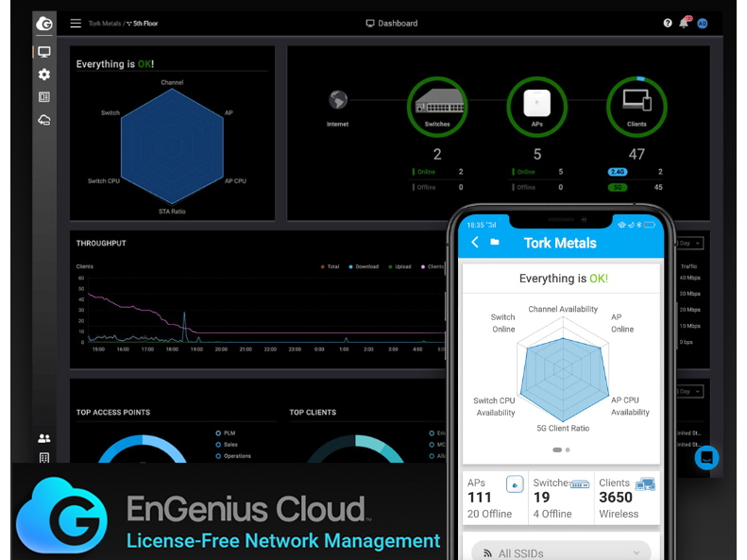
Task: Click the Top Access Points donut chart
Action: [142, 449]
